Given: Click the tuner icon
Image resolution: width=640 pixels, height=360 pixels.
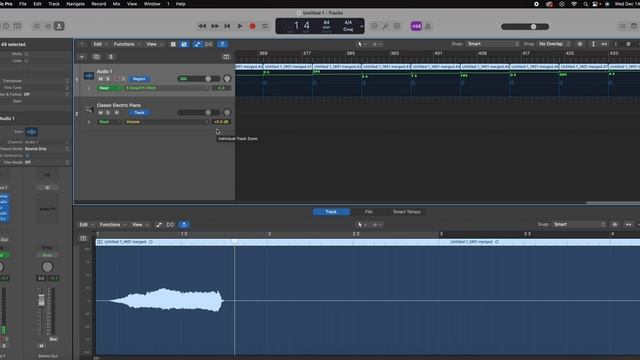Looking at the screenshot, I should click(x=386, y=26).
